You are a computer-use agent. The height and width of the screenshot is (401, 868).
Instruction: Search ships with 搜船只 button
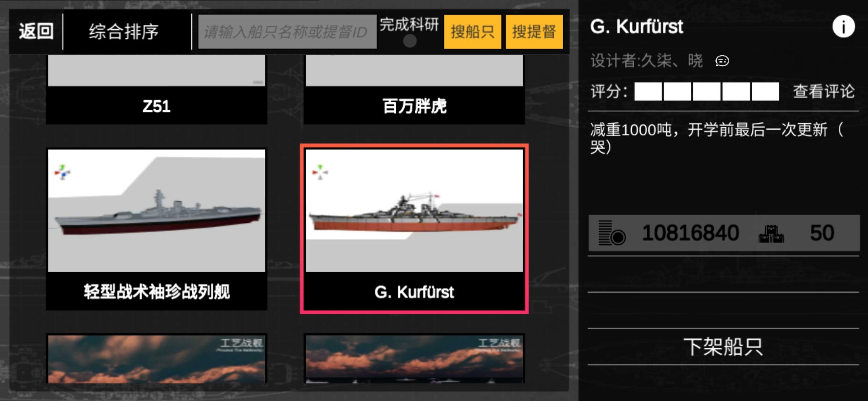pos(472,32)
